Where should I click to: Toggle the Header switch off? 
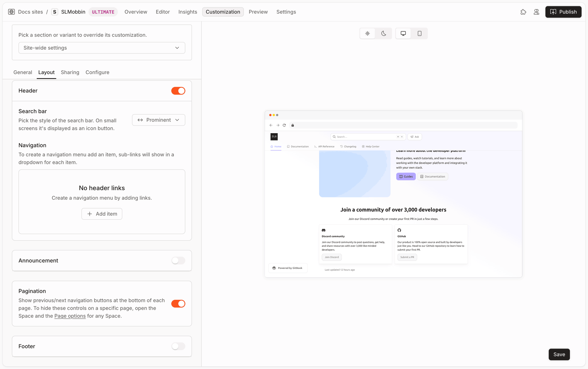point(178,91)
